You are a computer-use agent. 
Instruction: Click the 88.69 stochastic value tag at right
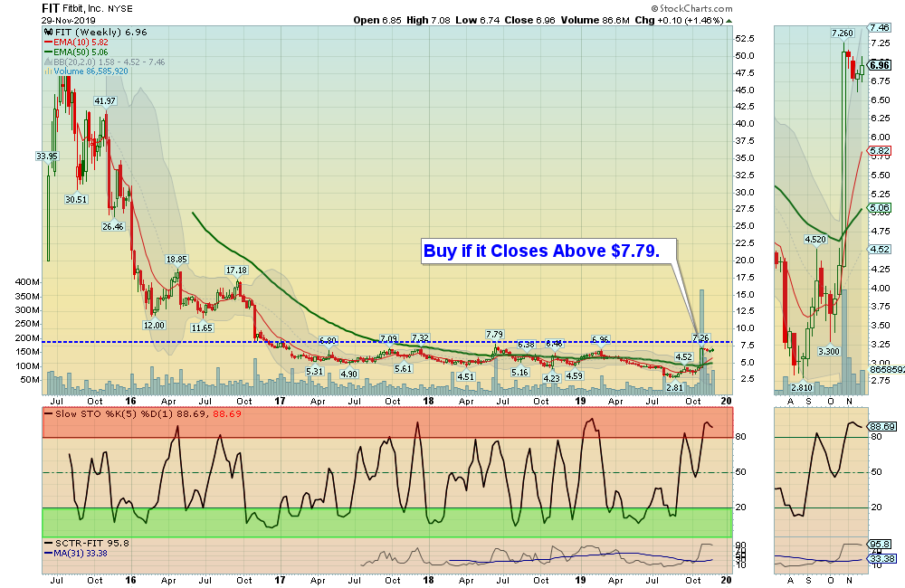[880, 426]
